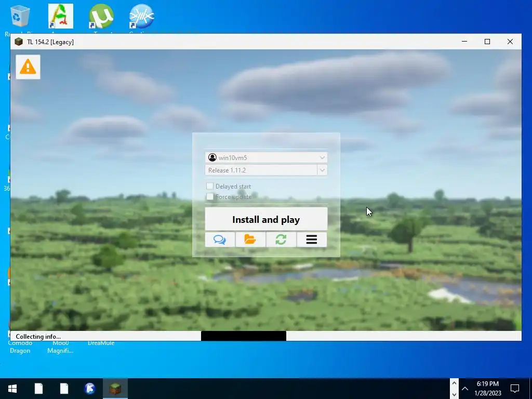Click the orange warning triangle icon
Screen dimensions: 532x399
pos(28,67)
